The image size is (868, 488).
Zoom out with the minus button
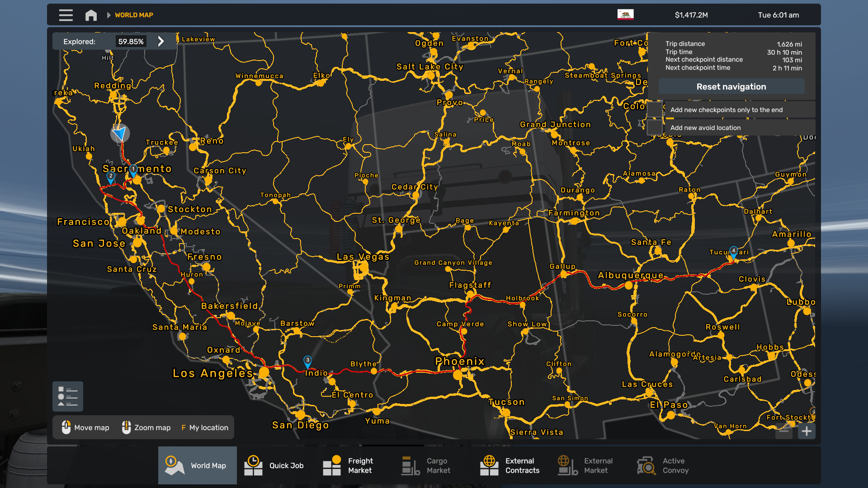pyautogui.click(x=784, y=431)
